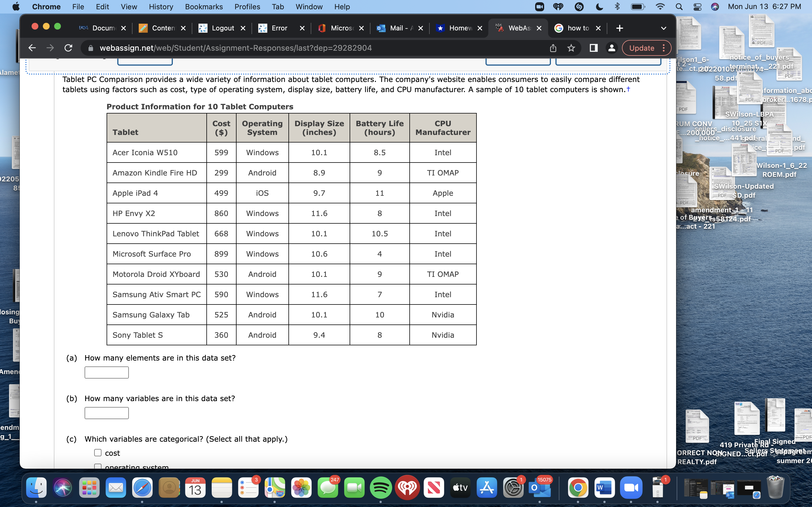
Task: Open Launchpad from the dock
Action: (89, 488)
